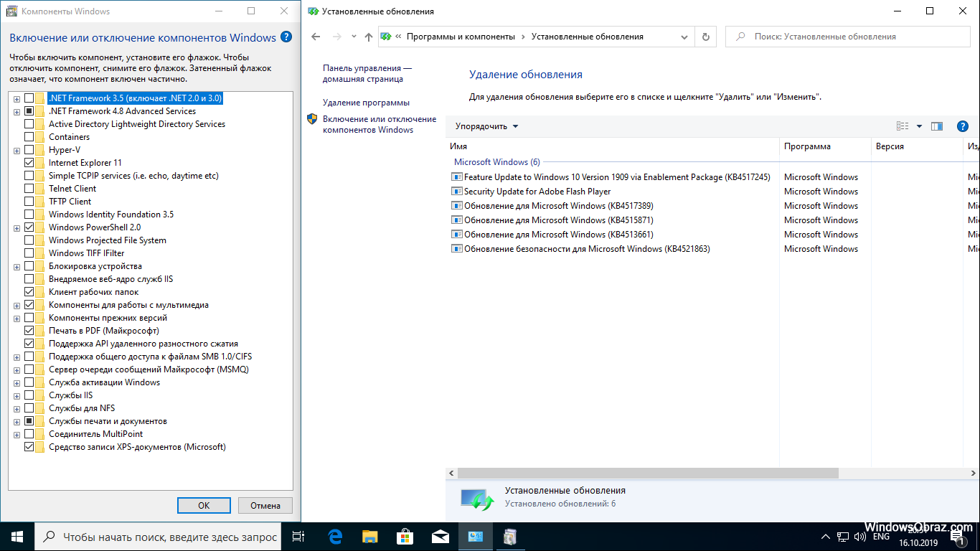Open help in Windows Features dialog
The image size is (980, 551).
coord(286,37)
